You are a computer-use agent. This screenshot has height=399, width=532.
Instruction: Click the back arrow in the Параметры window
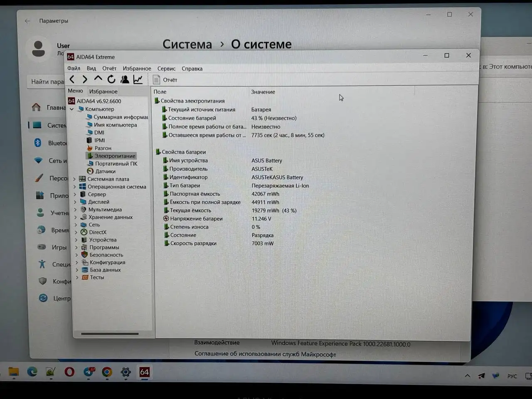[x=27, y=21]
